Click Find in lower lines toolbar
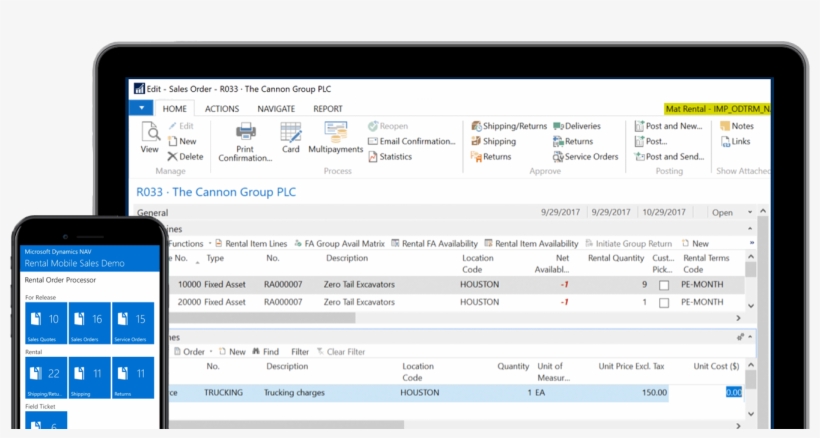 tap(266, 352)
